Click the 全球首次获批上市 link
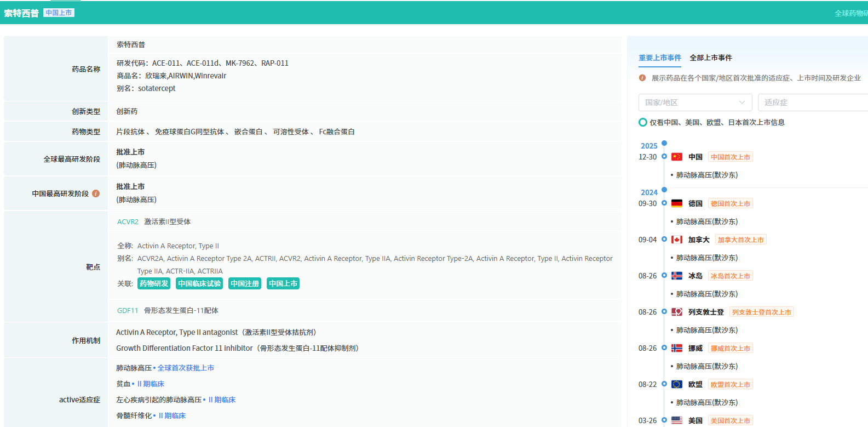 point(186,368)
